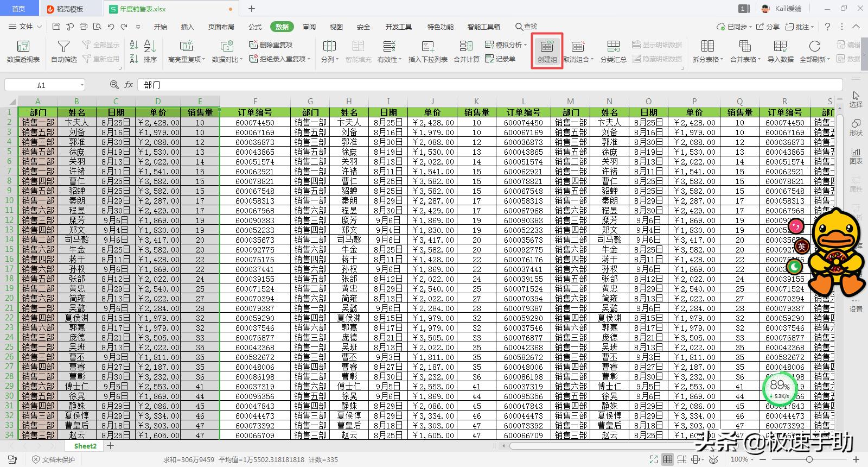Expand the quick access toolbar customize arrow

pyautogui.click(x=138, y=27)
